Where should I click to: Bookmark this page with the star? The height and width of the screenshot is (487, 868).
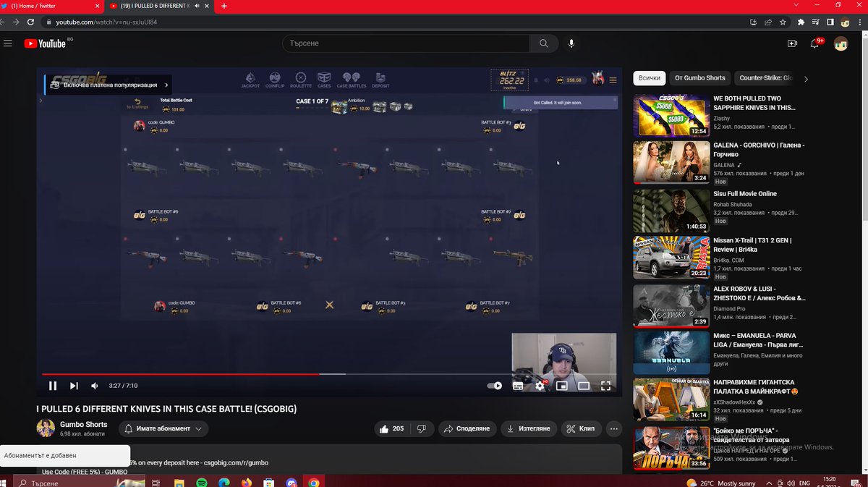pyautogui.click(x=783, y=22)
